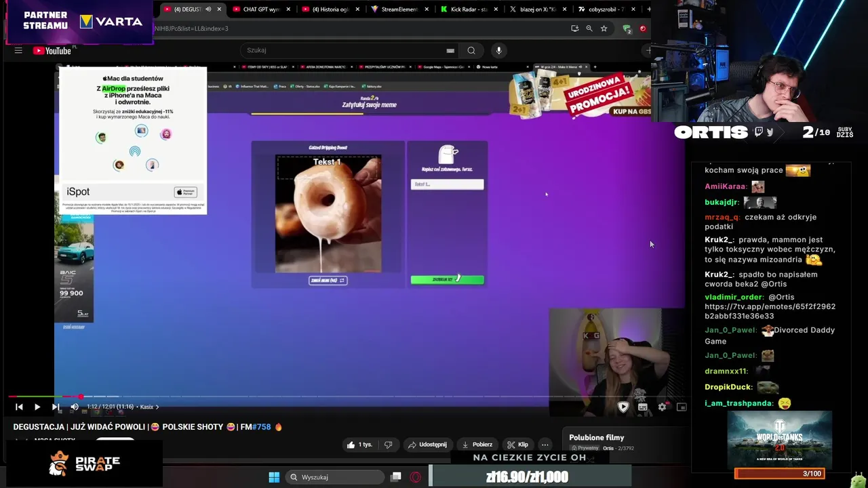Image resolution: width=868 pixels, height=488 pixels.
Task: Switch to the blazej on X tab
Action: coord(538,9)
